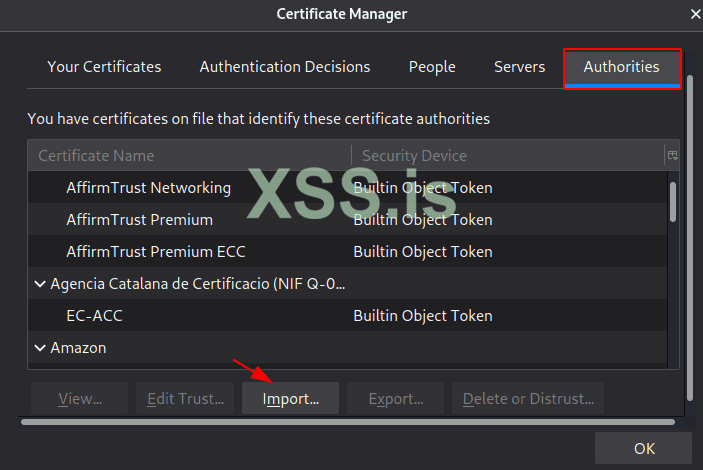Click the View... button

[80, 398]
